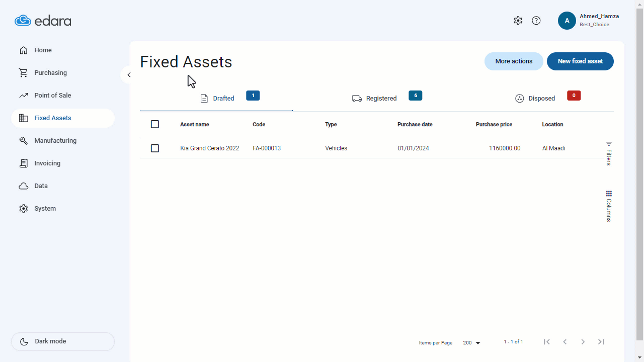The width and height of the screenshot is (644, 362).
Task: Open Data from the sidebar
Action: [x=63, y=186]
